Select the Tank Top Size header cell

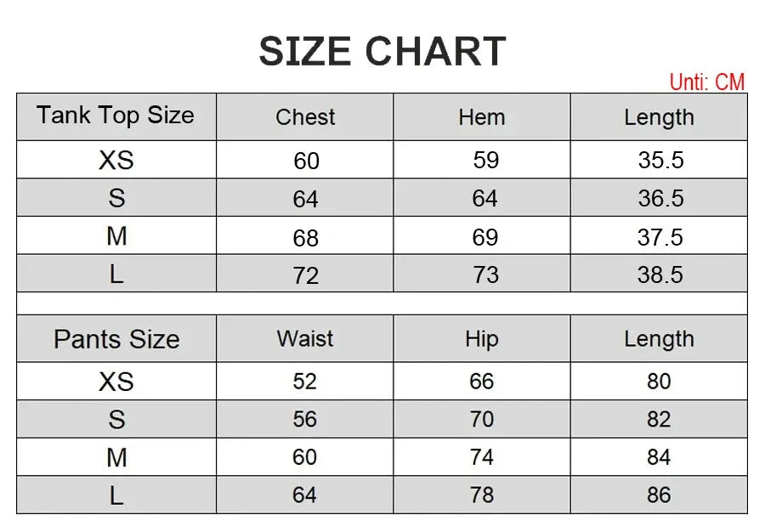point(116,116)
